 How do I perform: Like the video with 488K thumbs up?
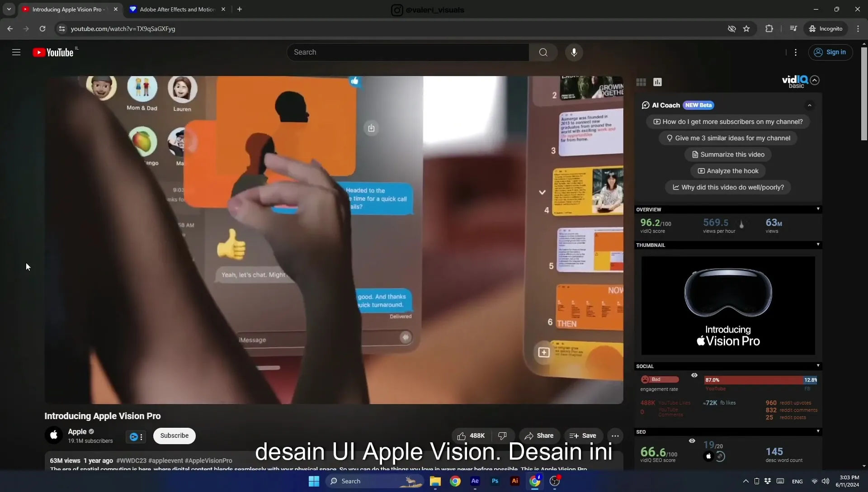(x=471, y=435)
